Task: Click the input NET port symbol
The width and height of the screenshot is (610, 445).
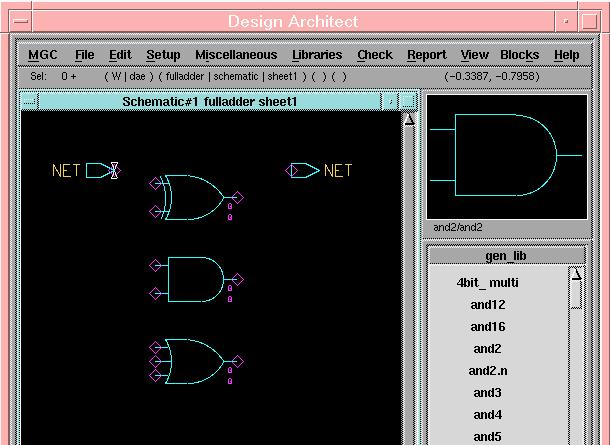Action: tap(100, 171)
